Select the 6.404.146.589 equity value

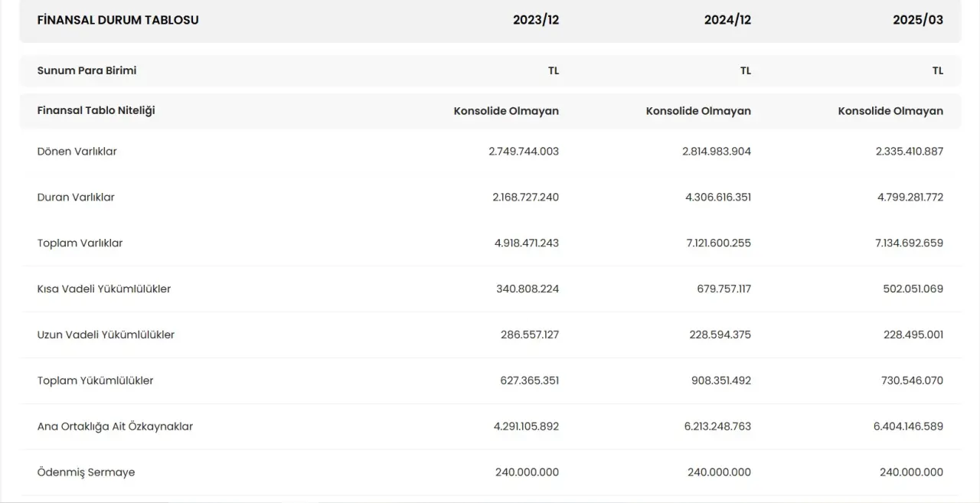(908, 427)
